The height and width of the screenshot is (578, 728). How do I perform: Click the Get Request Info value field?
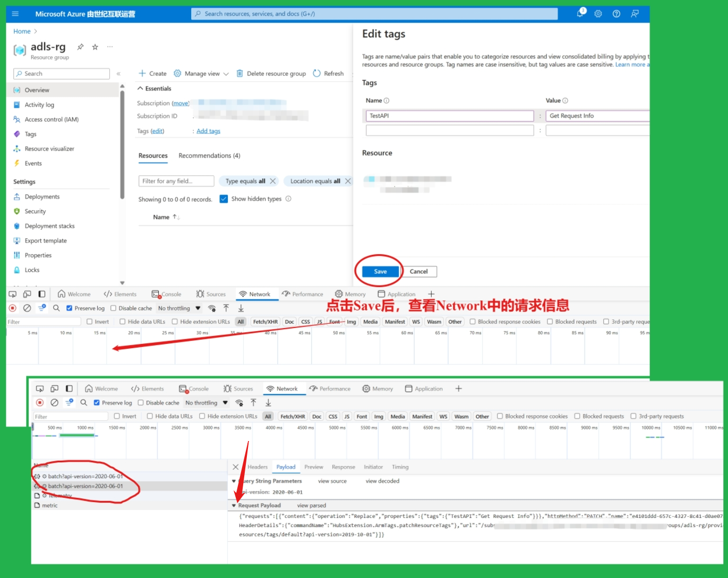[598, 116]
